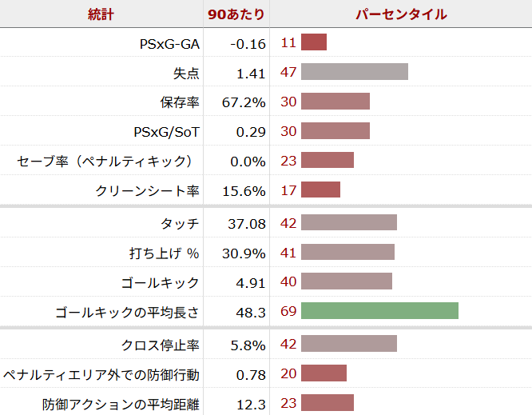
Task: Select the PSxG-GA stat label
Action: (169, 43)
